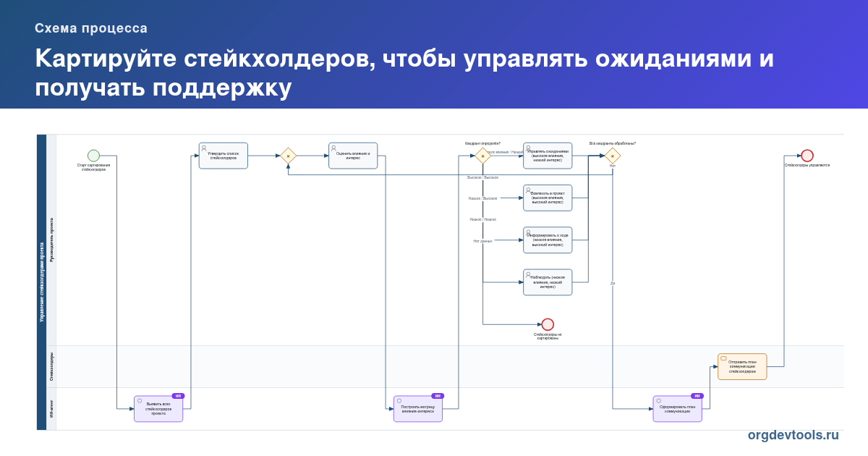Click the 'Старт картирования стейкхолдеров' label
This screenshot has height=456, width=868.
tap(94, 167)
